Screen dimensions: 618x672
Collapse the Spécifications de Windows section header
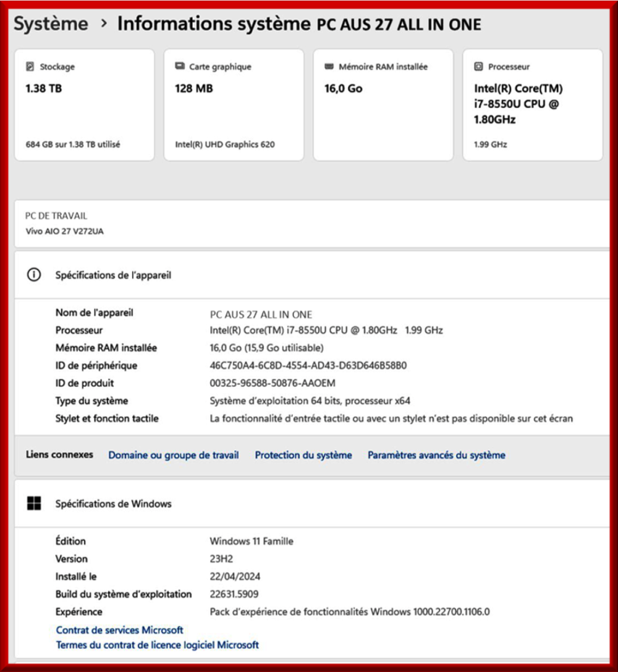pyautogui.click(x=312, y=504)
